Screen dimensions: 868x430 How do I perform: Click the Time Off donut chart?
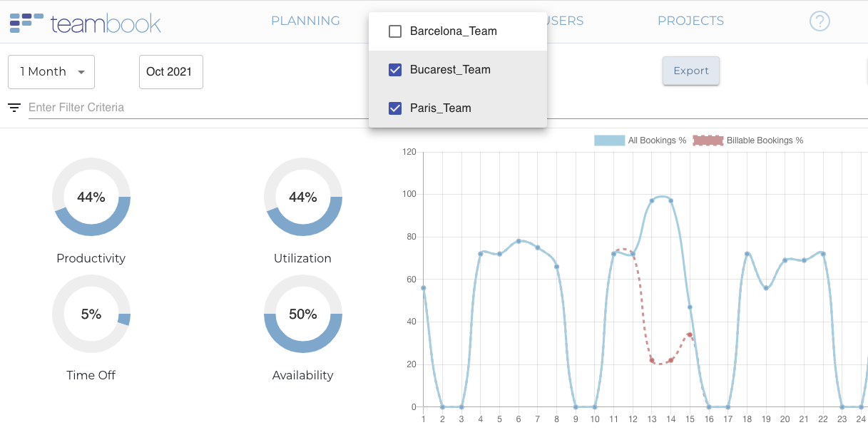[x=91, y=314]
